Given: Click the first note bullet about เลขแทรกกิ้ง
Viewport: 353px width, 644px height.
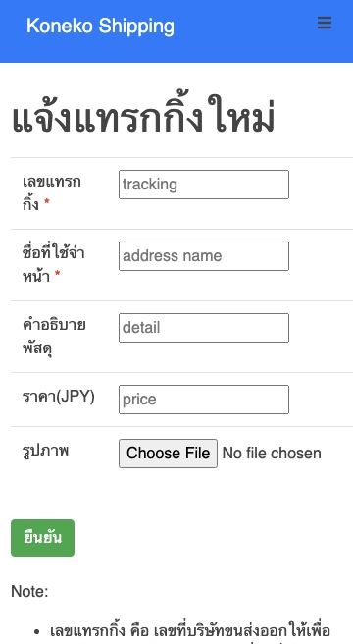Looking at the screenshot, I should coord(190,632).
